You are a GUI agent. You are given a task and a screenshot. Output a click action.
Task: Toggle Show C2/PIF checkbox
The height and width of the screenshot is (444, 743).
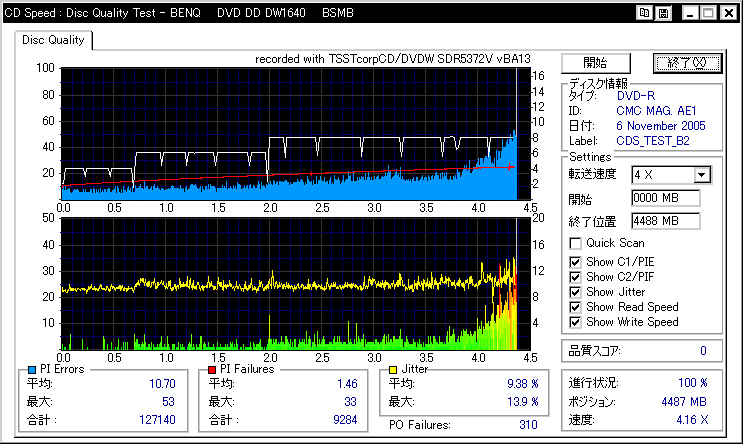[x=575, y=277]
